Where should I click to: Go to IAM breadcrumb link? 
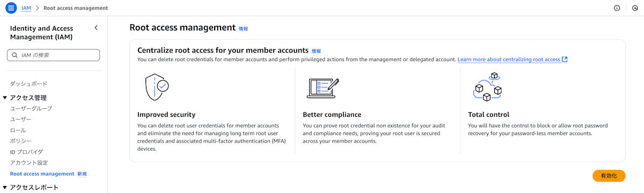coord(26,8)
